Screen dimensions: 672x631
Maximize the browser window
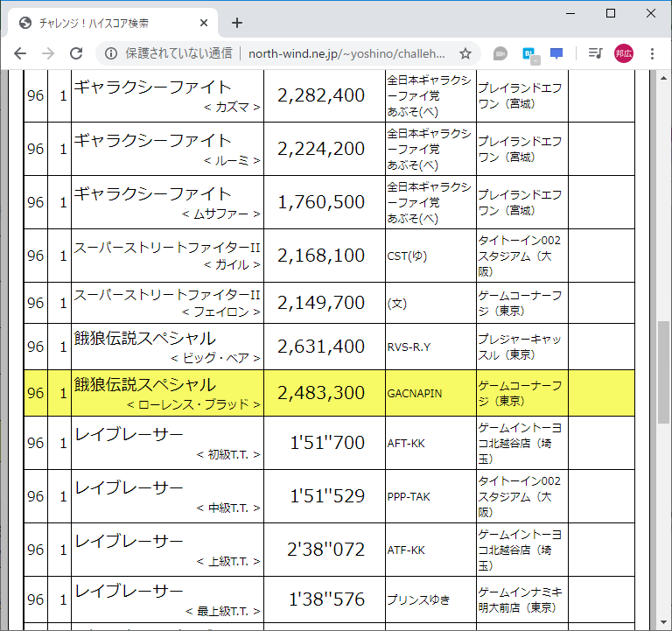click(x=611, y=14)
